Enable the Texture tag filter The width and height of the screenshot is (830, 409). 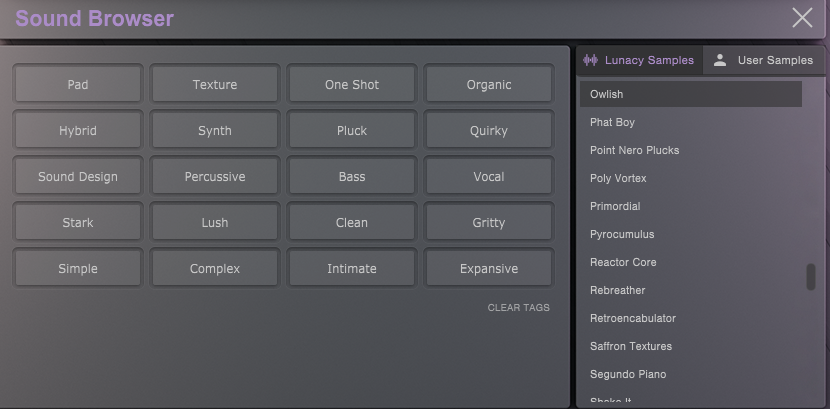tap(215, 85)
